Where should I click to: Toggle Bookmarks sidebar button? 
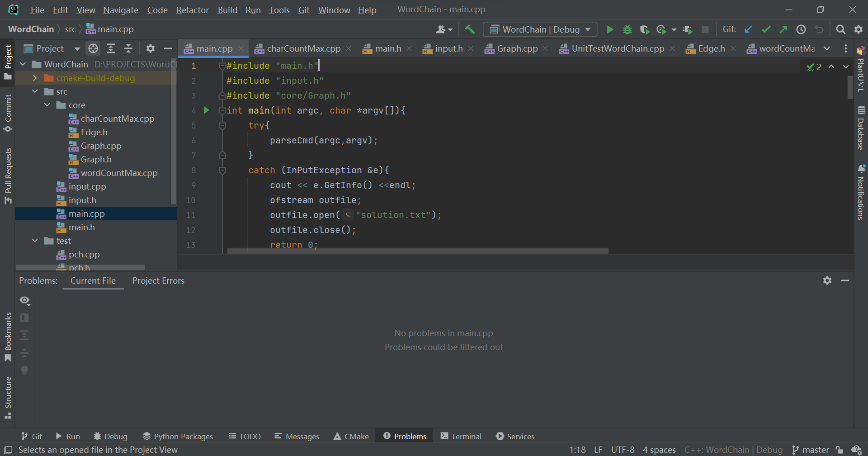pos(8,337)
